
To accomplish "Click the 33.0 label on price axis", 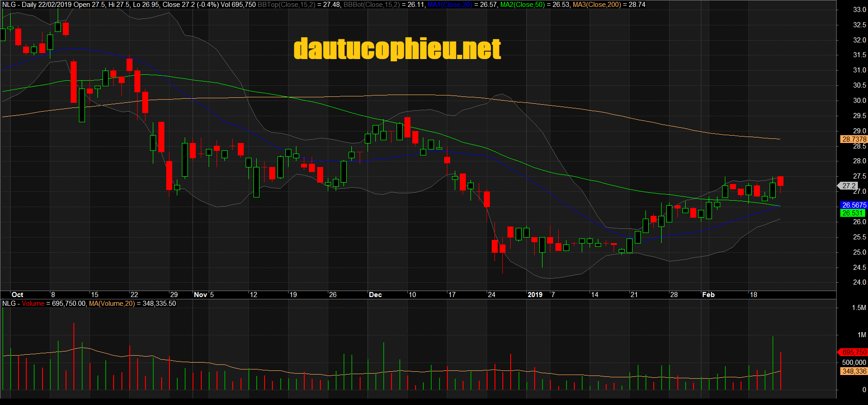I will coord(859,10).
